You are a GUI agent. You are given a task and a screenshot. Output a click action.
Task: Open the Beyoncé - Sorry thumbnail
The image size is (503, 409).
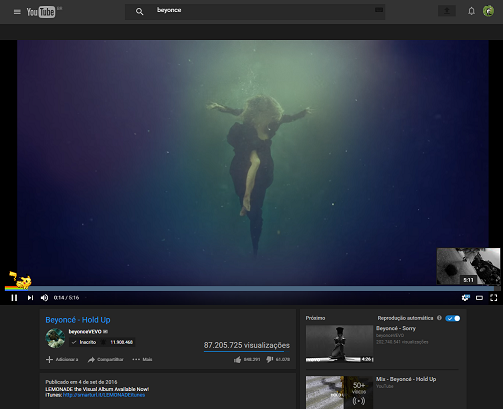tap(339, 344)
